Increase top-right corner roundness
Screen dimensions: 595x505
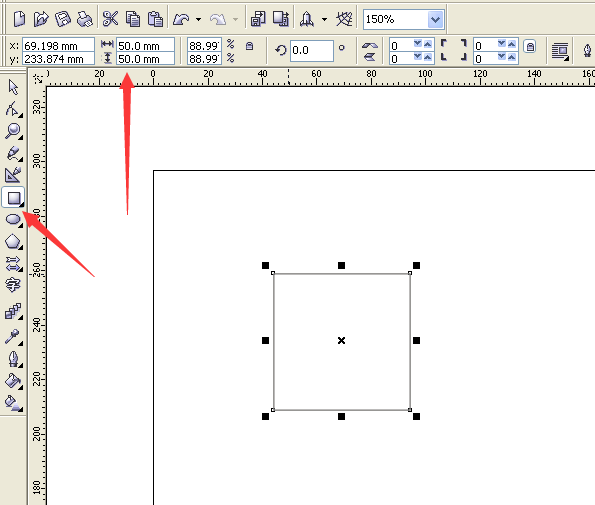coord(512,44)
